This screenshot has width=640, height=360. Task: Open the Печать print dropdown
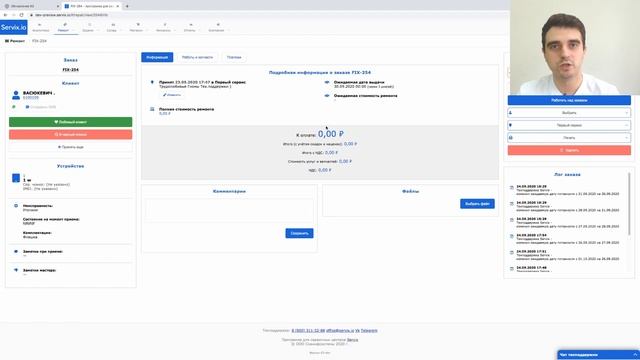(x=569, y=138)
